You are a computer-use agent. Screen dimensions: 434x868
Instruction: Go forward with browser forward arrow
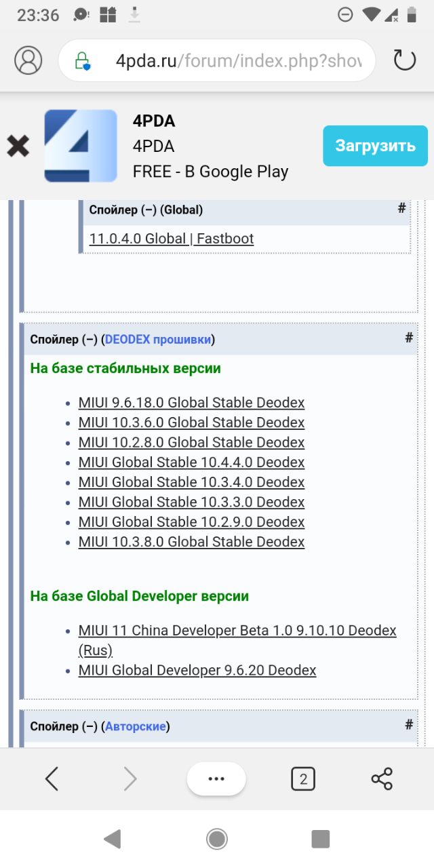point(130,779)
